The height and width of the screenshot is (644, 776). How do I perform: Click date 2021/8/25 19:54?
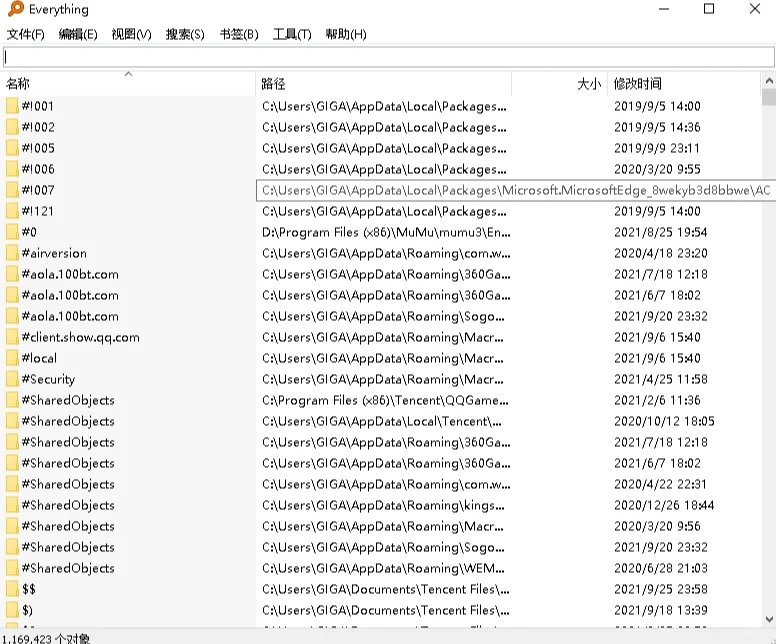point(661,232)
